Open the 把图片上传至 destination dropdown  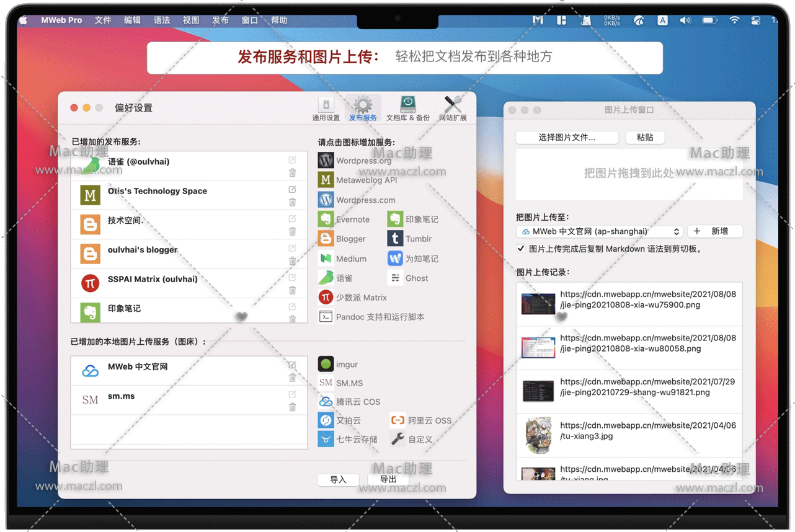[600, 231]
